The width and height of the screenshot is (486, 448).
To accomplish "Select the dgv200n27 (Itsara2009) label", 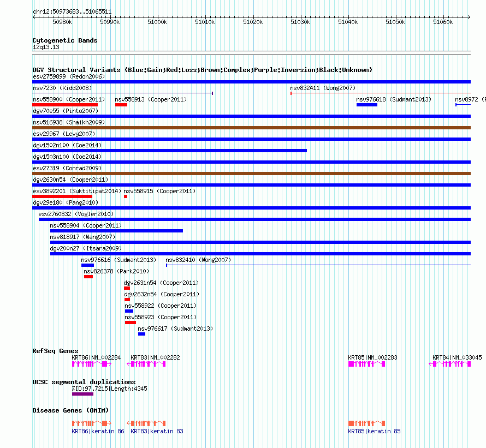I will click(x=86, y=248).
